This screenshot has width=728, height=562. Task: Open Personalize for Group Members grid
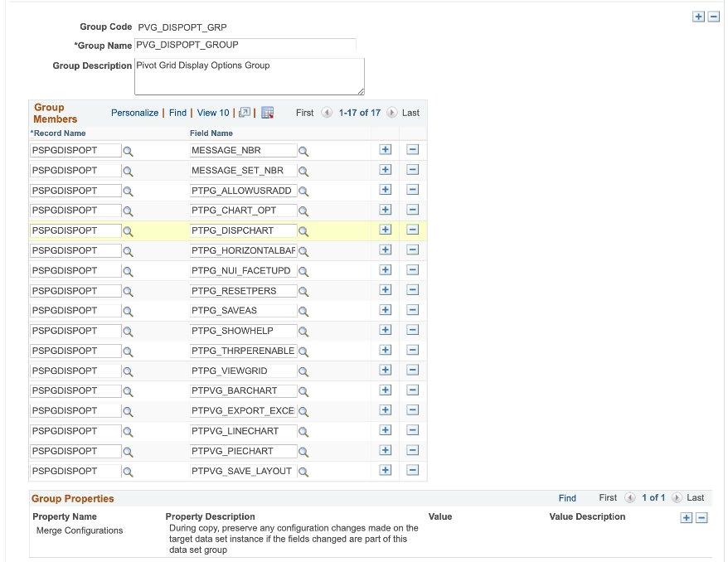click(134, 113)
